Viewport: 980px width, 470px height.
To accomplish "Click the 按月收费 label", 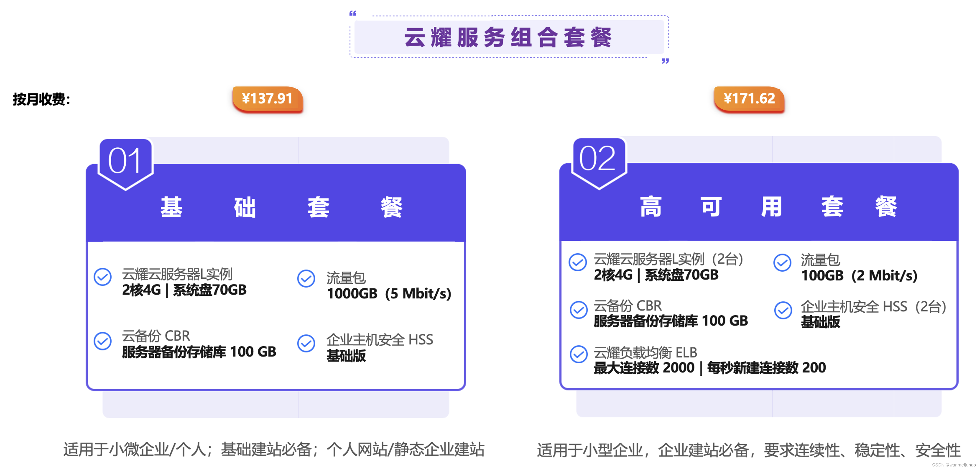I will 41,99.
